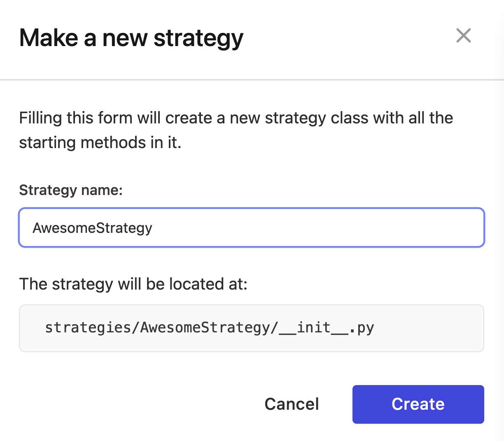Click the strategy file path code box

click(x=252, y=328)
